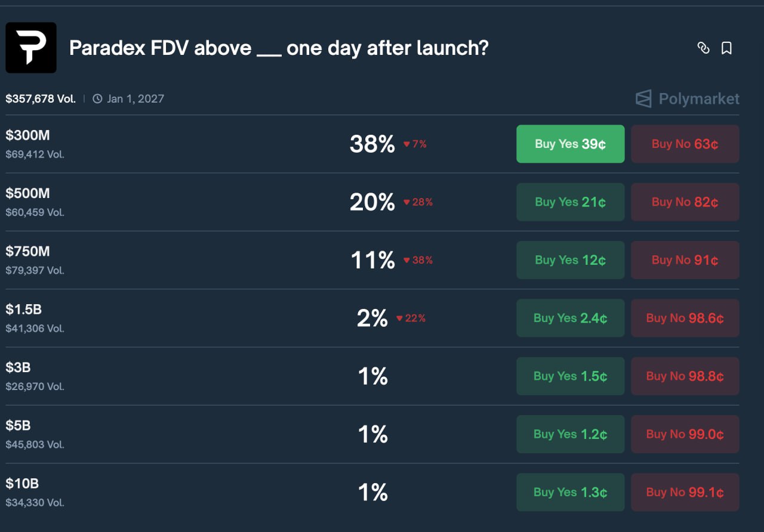Click the Paradex FDV market title

(279, 48)
